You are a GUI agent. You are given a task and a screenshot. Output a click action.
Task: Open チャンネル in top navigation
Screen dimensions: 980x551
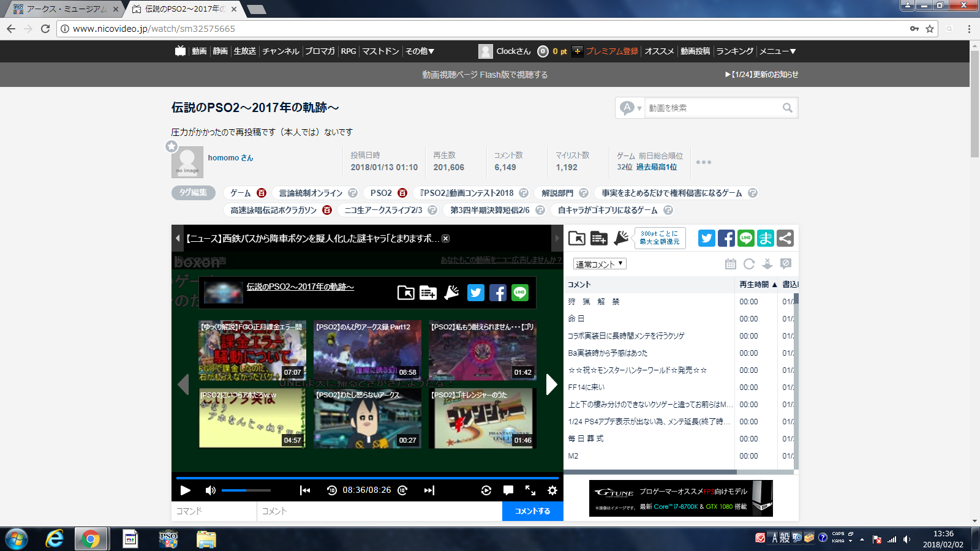281,51
